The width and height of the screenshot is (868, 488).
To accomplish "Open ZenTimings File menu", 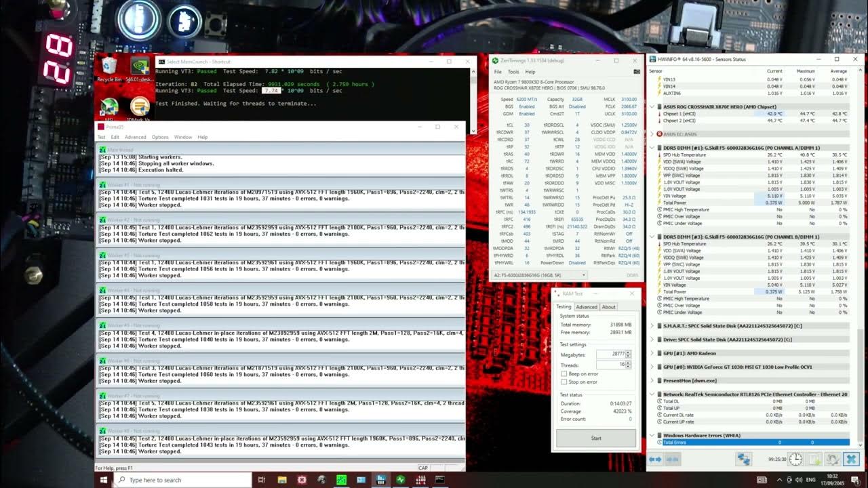I will click(498, 71).
